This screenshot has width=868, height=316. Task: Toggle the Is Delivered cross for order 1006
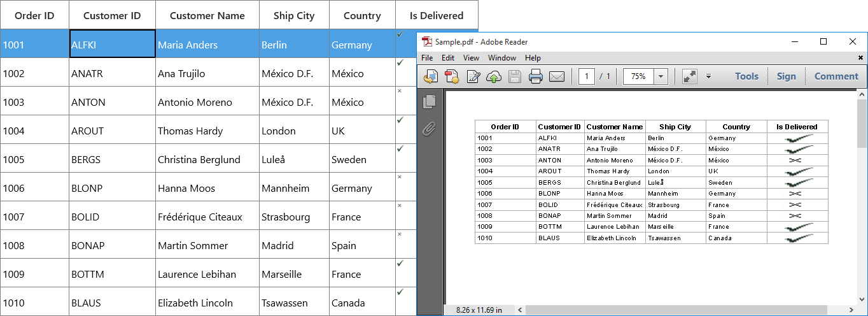(400, 177)
